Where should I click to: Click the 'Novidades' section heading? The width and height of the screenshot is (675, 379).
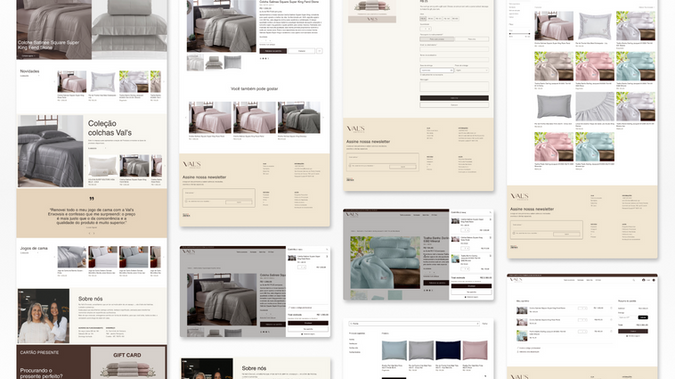[29, 71]
